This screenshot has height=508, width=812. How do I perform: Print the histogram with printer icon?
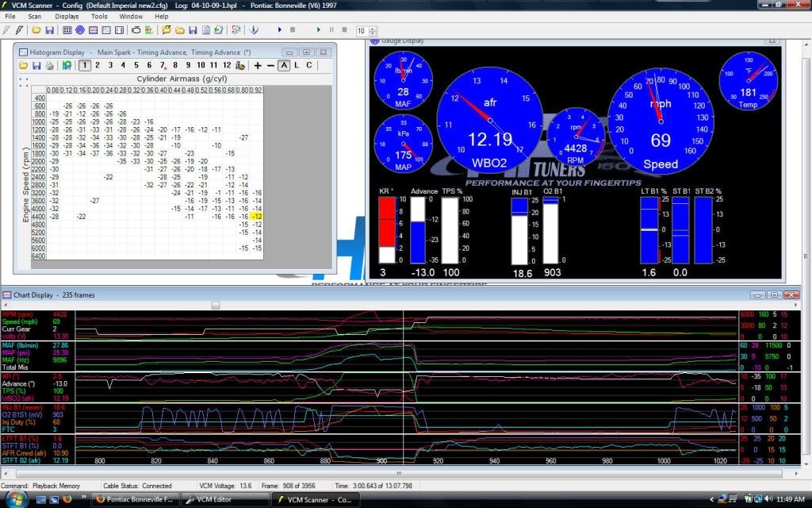pos(49,65)
